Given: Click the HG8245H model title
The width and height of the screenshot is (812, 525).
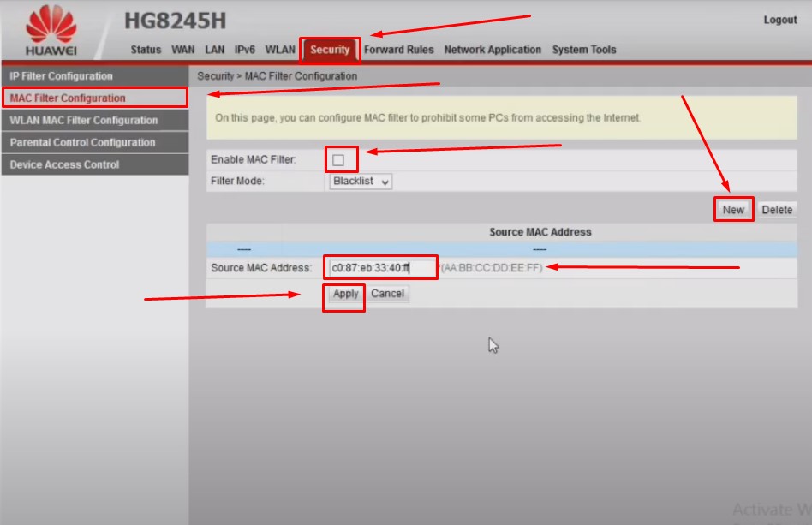Looking at the screenshot, I should coord(175,21).
